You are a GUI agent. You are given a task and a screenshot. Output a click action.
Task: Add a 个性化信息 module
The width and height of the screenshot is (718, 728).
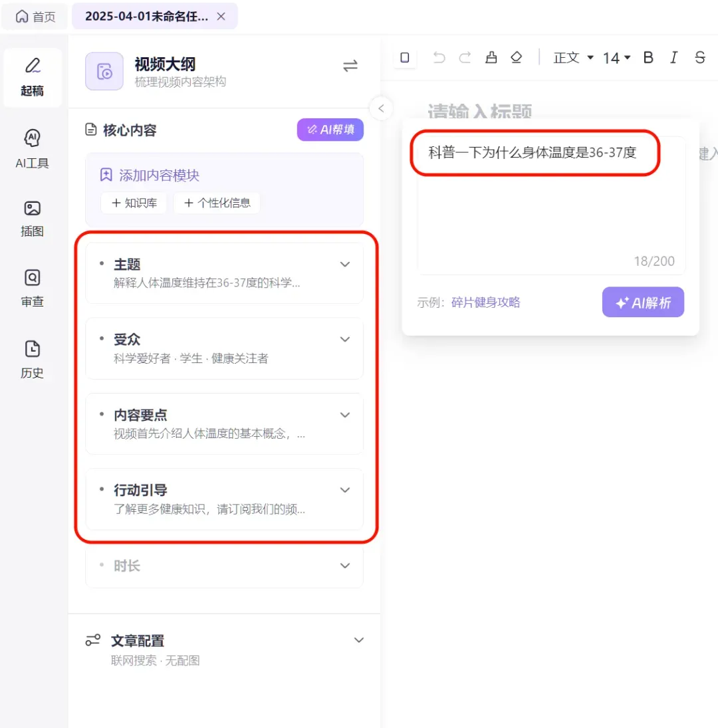tap(217, 203)
